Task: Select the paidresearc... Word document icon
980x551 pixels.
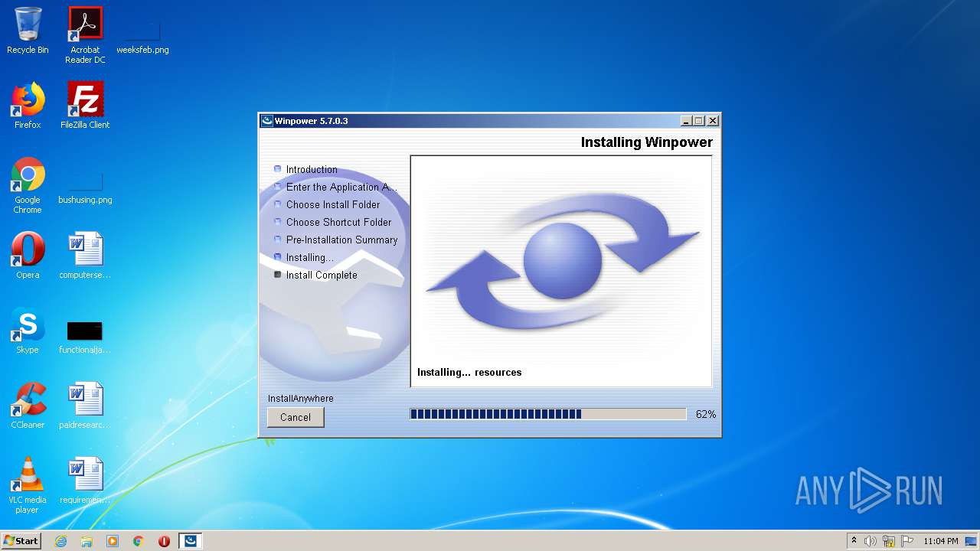Action: click(85, 406)
